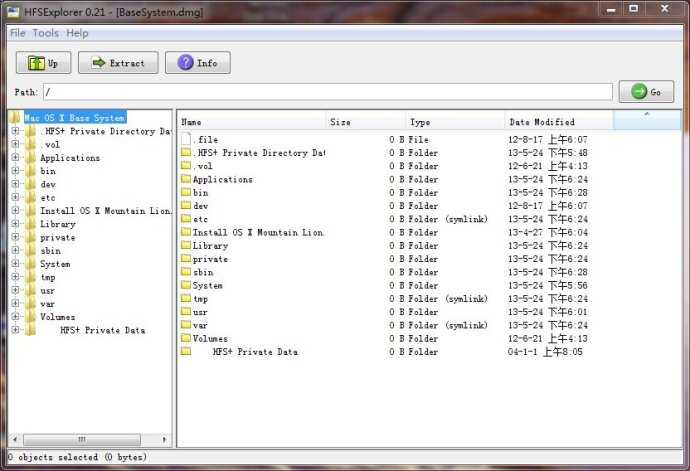The image size is (690, 471).
Task: Sort by Date Modified column header
Action: 559,122
